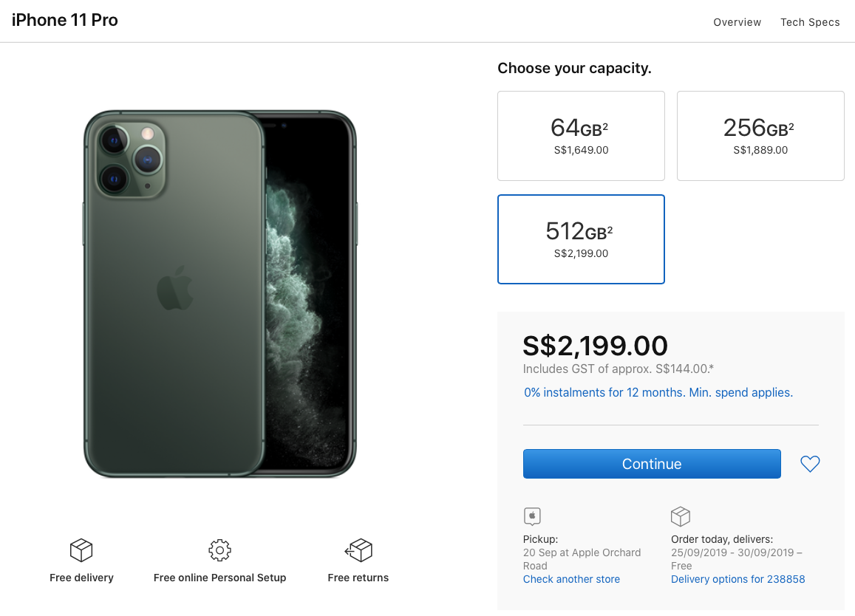Click the heart favorite icon

coord(810,464)
